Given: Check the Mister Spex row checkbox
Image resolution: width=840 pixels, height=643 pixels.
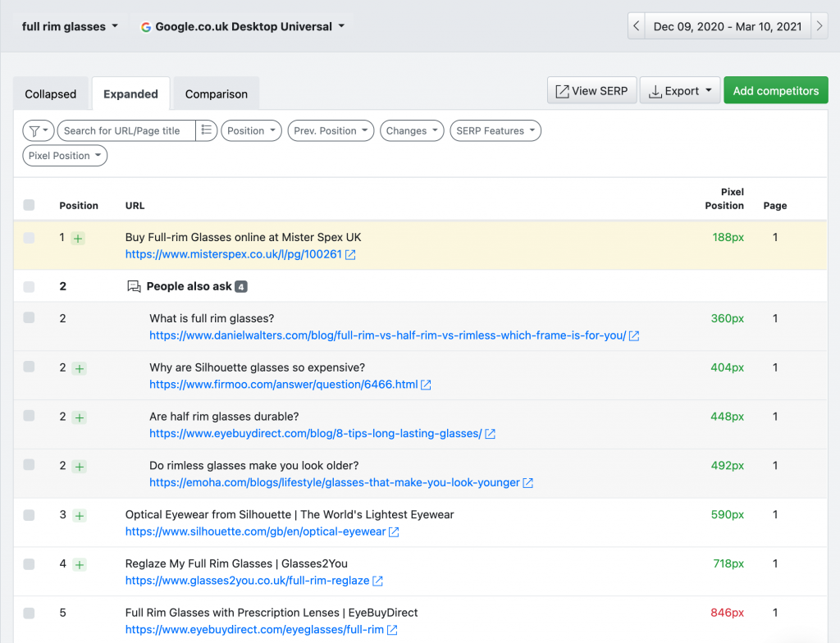Looking at the screenshot, I should click(x=29, y=238).
